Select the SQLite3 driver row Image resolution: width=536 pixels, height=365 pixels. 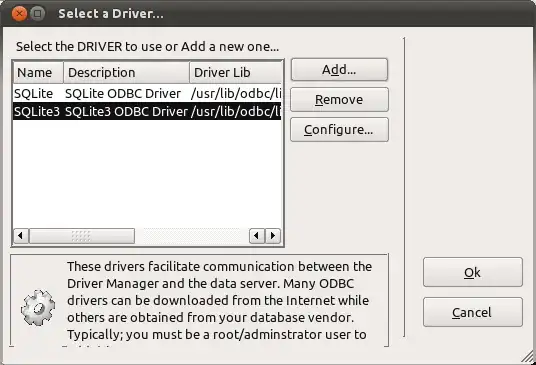[147, 111]
